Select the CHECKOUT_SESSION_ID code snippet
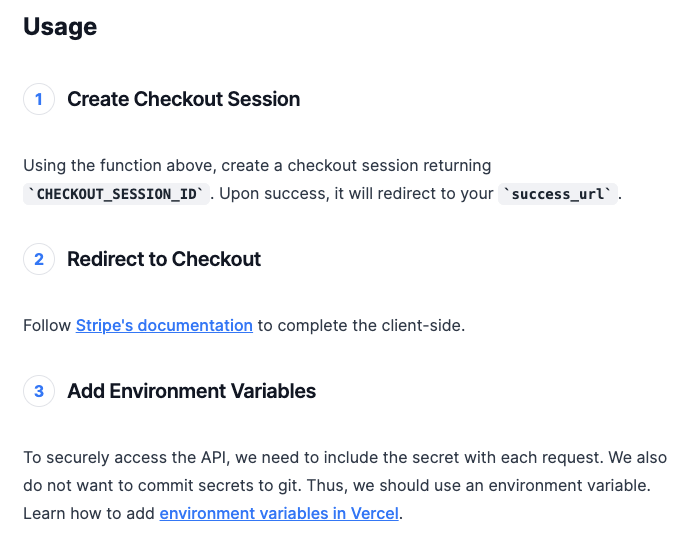Viewport: 682px width, 541px height. (x=116, y=194)
